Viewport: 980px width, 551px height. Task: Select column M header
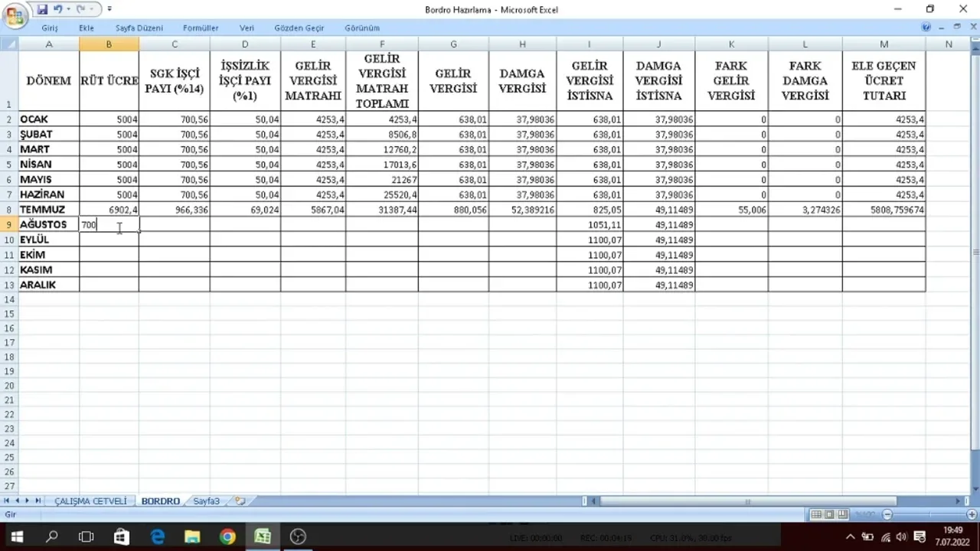(x=884, y=44)
